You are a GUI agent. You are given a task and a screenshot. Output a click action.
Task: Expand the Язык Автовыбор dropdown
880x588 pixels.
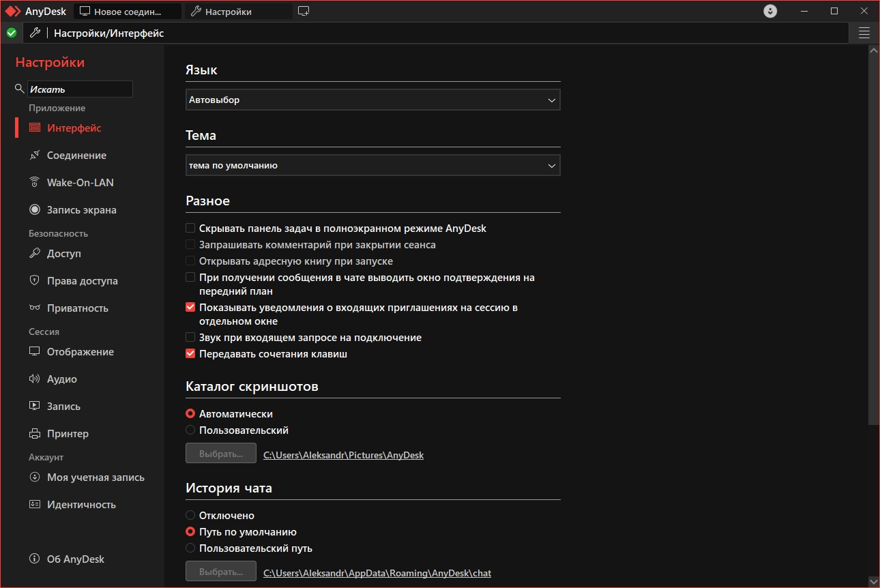[x=372, y=100]
